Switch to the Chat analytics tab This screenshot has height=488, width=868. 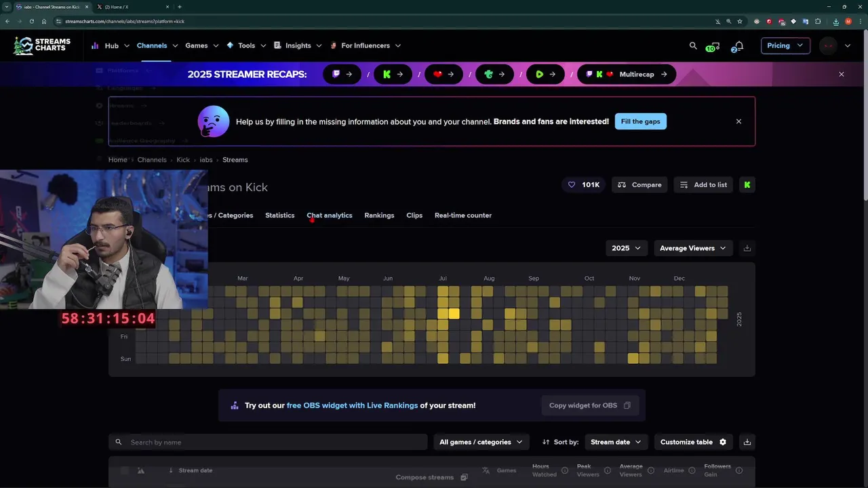pos(330,216)
